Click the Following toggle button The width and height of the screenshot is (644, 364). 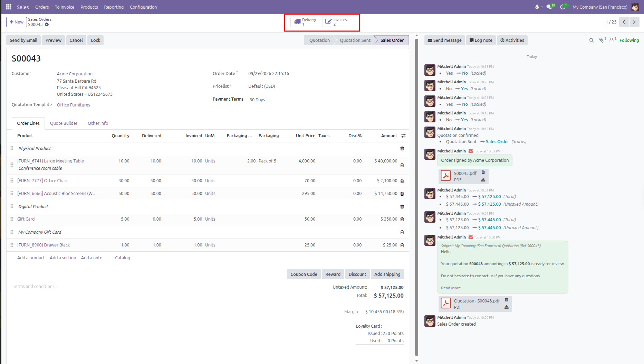click(x=629, y=40)
